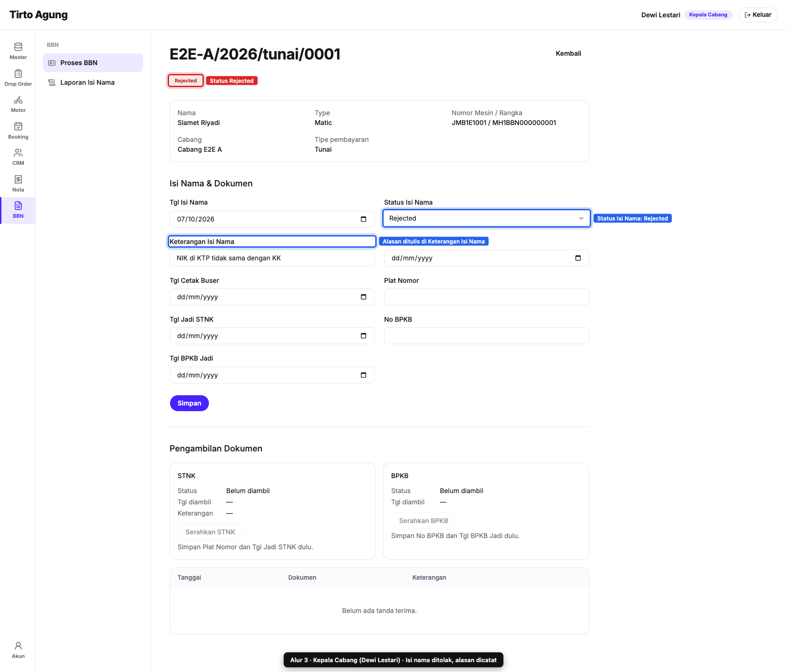The width and height of the screenshot is (787, 672).
Task: Click the Belum diambil status in STNK card
Action: point(248,491)
